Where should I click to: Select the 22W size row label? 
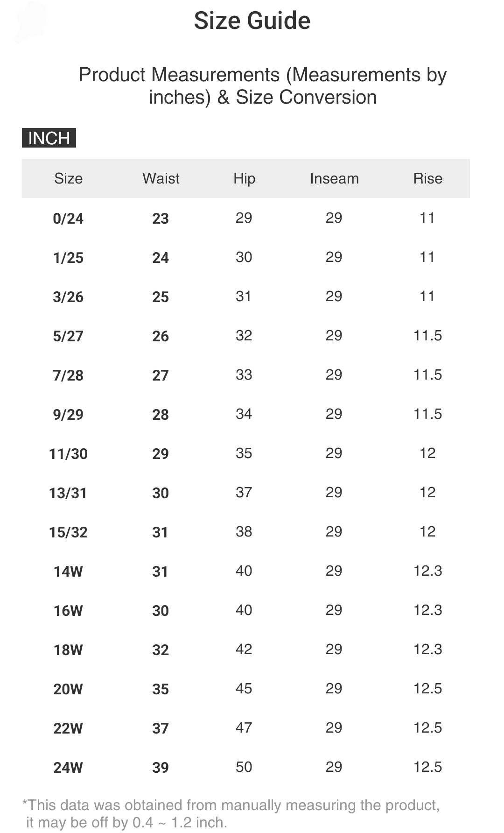(68, 728)
